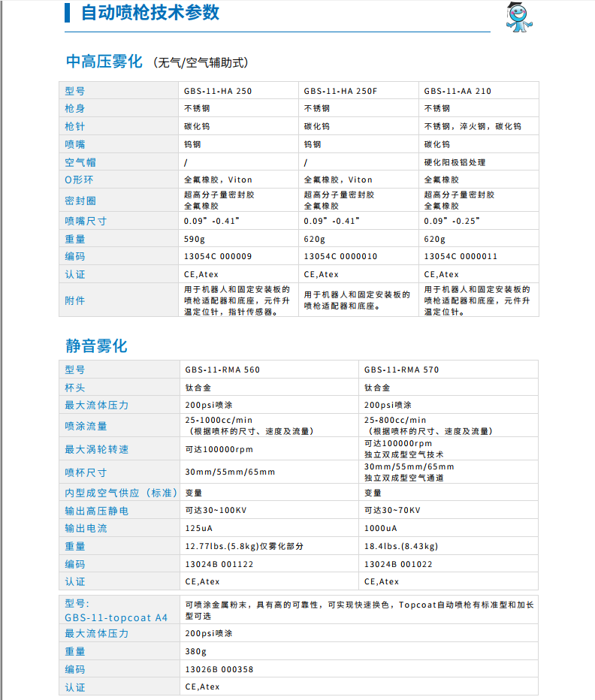Select the code 13054C 000009

click(x=218, y=256)
